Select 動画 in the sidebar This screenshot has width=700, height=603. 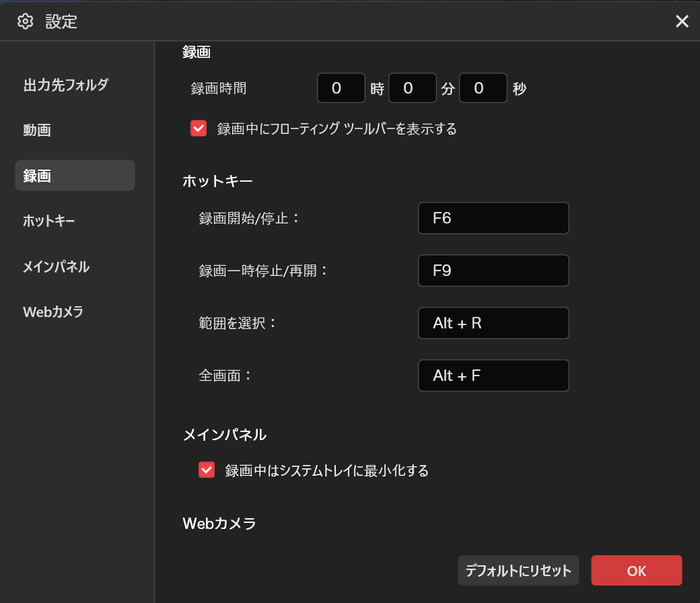click(37, 131)
